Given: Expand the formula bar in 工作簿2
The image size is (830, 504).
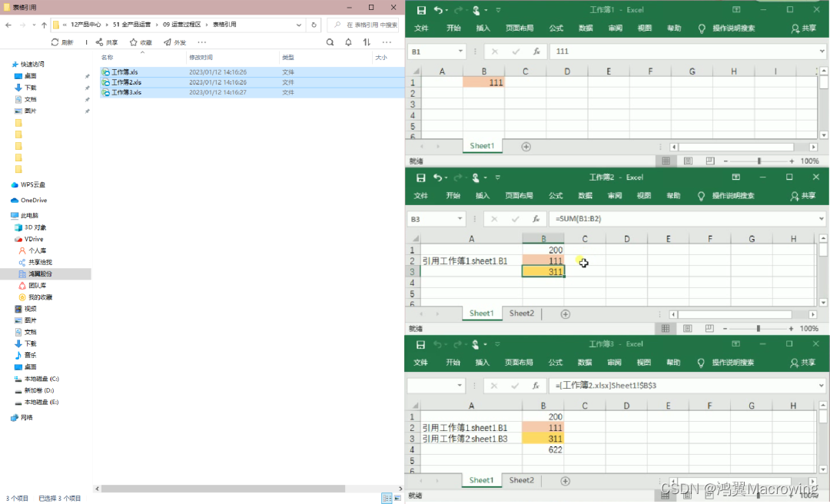Looking at the screenshot, I should coord(822,219).
